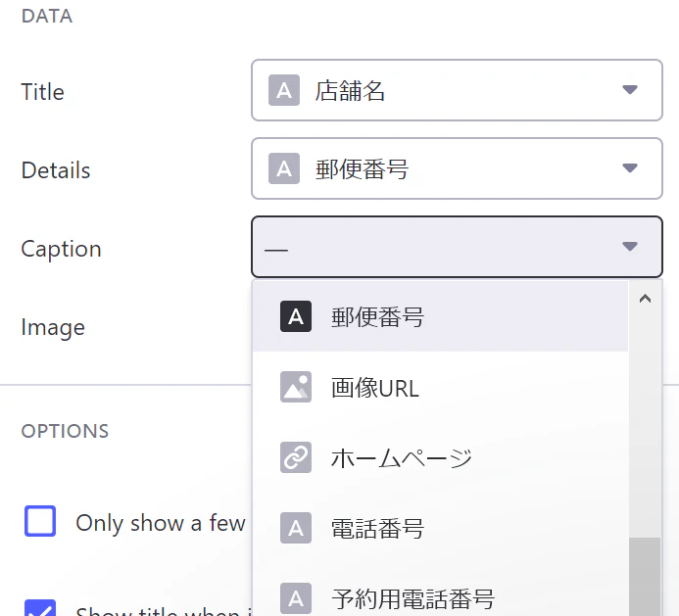
Task: Click the dropdown list scrollbar thumb
Action: 645,577
